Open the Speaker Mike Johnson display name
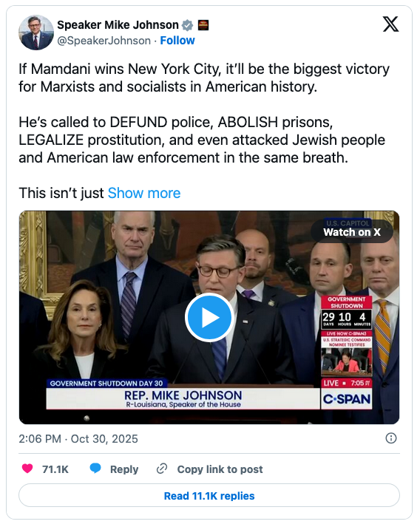Screen dimensions: 420x524 point(118,25)
